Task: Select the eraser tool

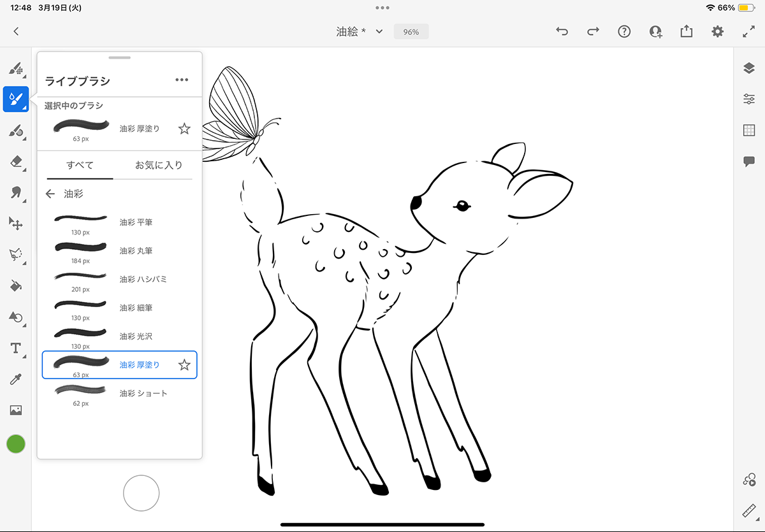Action: point(16,162)
